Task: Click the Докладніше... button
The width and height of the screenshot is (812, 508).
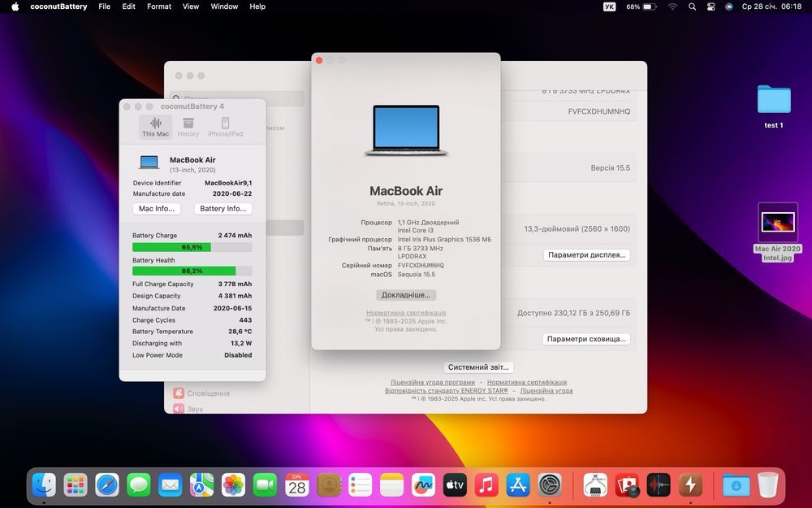Action: (406, 295)
